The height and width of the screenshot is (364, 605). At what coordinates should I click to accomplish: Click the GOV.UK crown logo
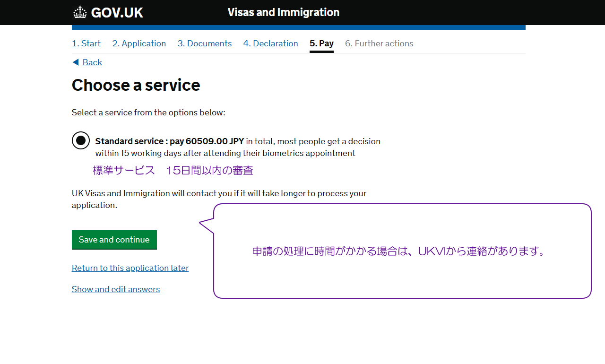[80, 12]
